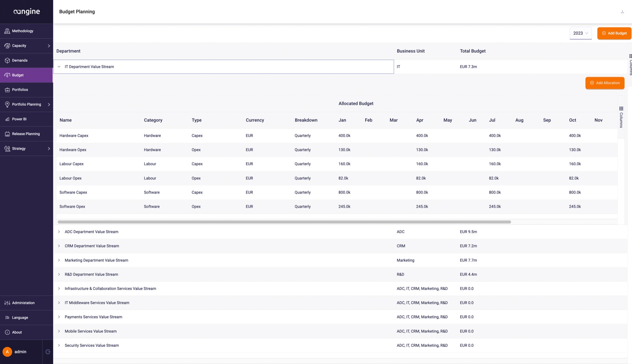Expand CRM Department Value Stream row
The image size is (632, 364).
click(59, 246)
